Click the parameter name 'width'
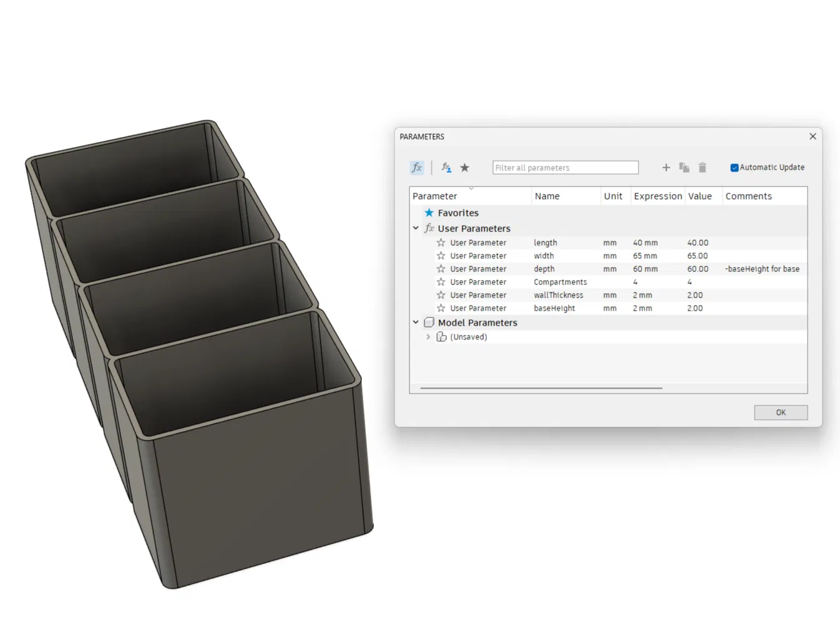The height and width of the screenshot is (630, 840). [x=544, y=256]
